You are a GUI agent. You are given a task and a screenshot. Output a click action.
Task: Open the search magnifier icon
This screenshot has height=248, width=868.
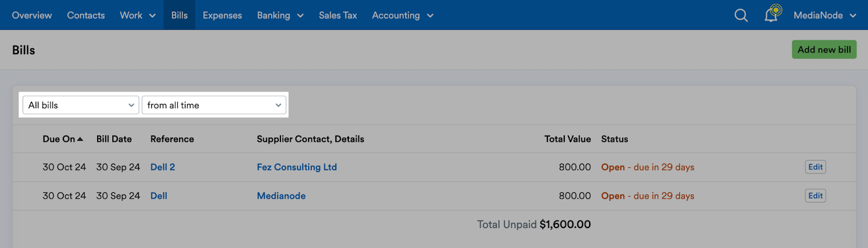click(x=741, y=15)
